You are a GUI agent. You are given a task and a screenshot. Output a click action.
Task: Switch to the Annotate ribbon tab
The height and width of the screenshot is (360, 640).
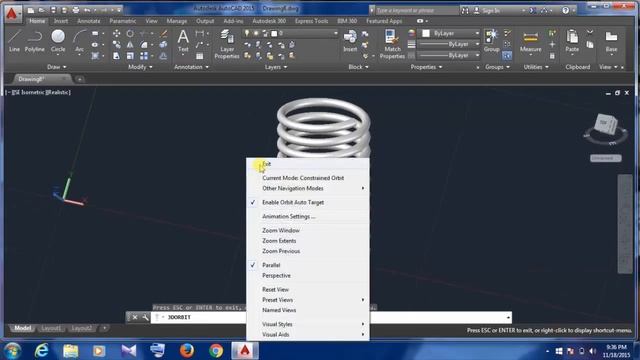pos(89,21)
